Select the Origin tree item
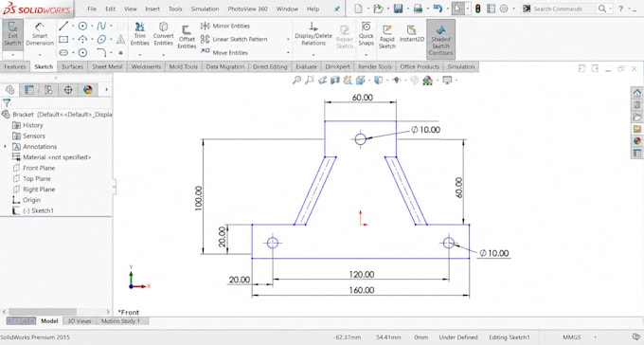This screenshot has height=345, width=644. click(27, 200)
